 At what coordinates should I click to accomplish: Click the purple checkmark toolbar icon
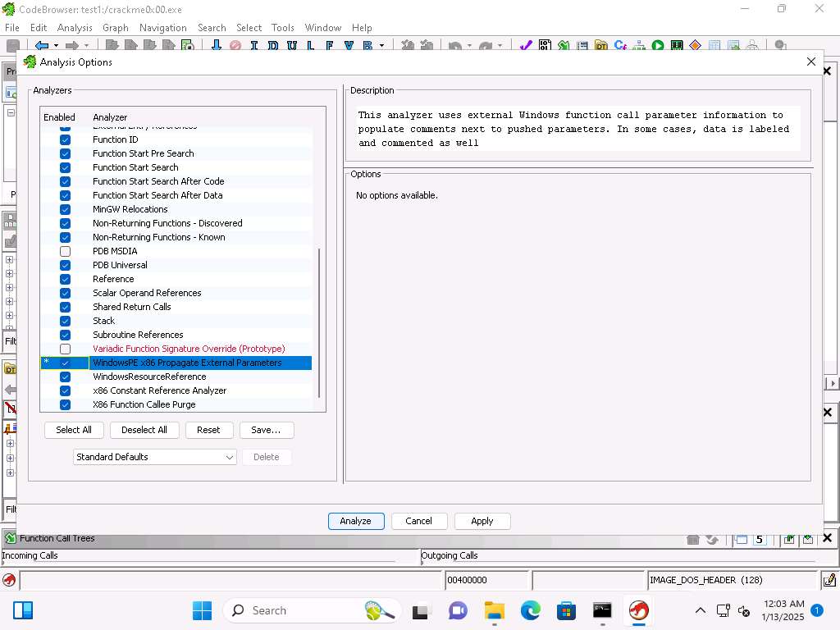coord(525,46)
